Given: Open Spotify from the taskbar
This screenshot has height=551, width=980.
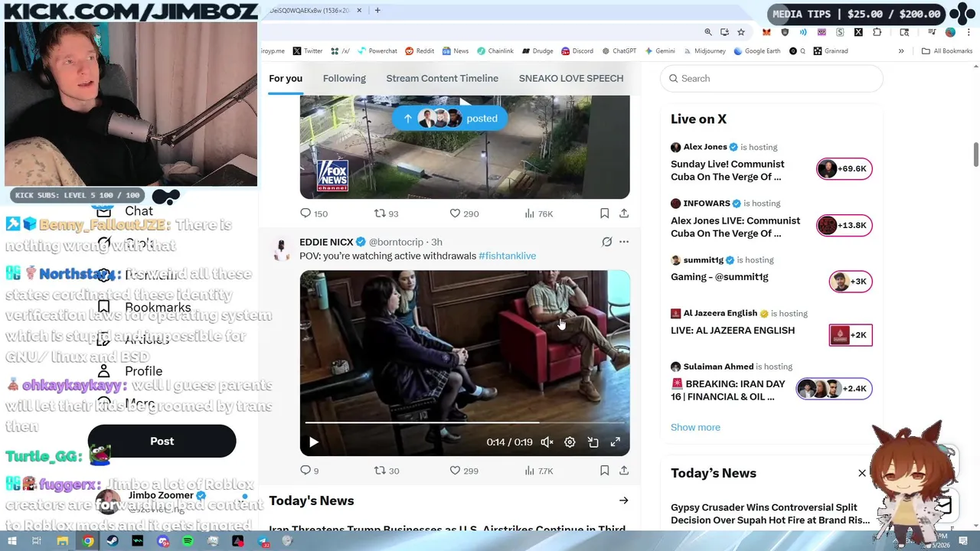Looking at the screenshot, I should tap(188, 541).
